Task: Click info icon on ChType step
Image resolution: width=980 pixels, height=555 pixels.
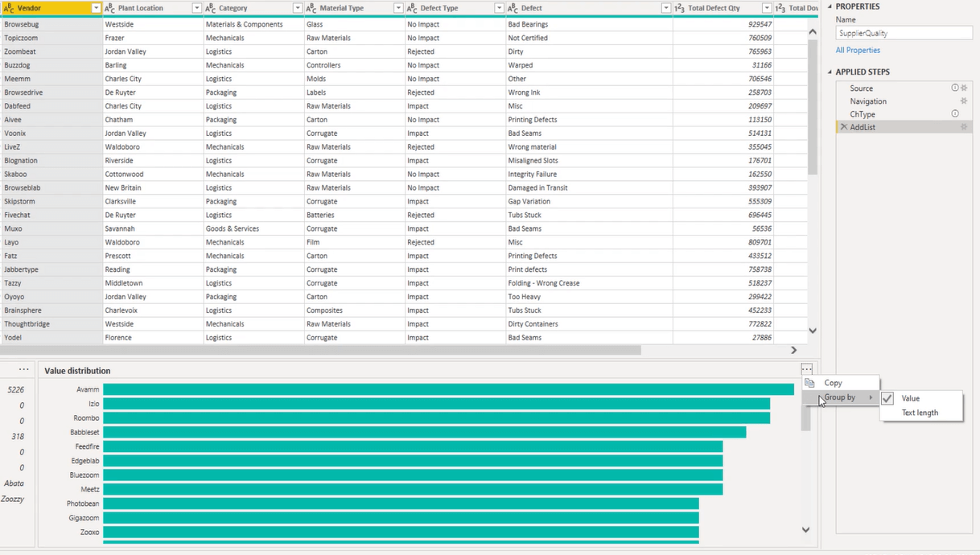Action: (955, 113)
